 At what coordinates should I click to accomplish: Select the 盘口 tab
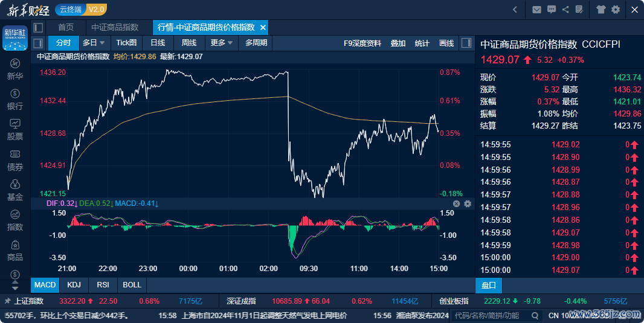488,285
